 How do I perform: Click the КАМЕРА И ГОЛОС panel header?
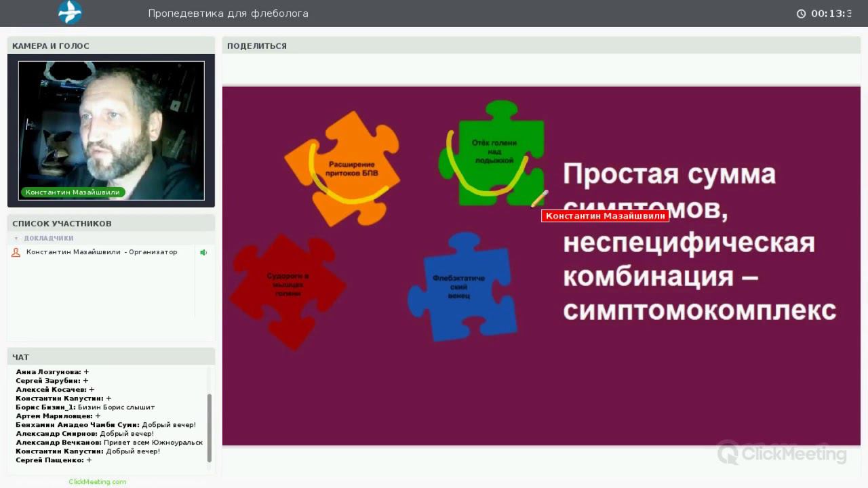click(x=111, y=45)
